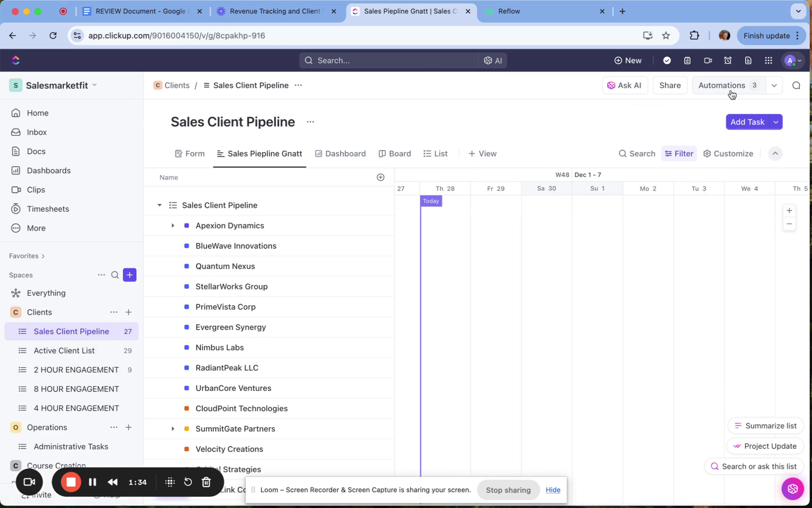Open the notepad icon in top bar
The image size is (812, 508).
click(x=687, y=60)
